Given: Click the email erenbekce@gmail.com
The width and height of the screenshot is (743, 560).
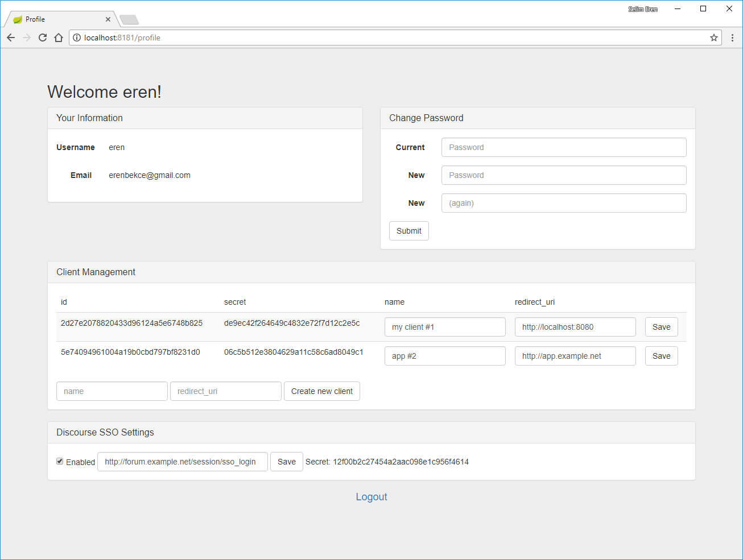Looking at the screenshot, I should click(x=150, y=175).
